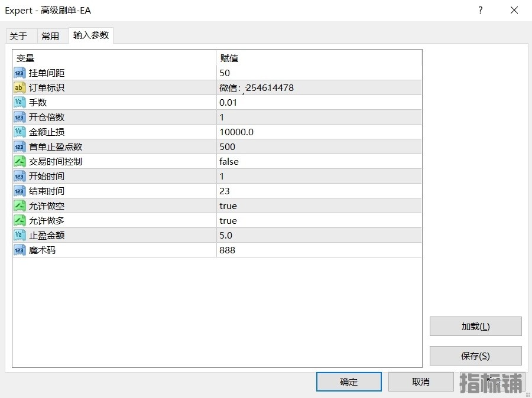532x398 pixels.
Task: Edit the 订单标识 value 微信: 254614478
Action: click(x=319, y=88)
